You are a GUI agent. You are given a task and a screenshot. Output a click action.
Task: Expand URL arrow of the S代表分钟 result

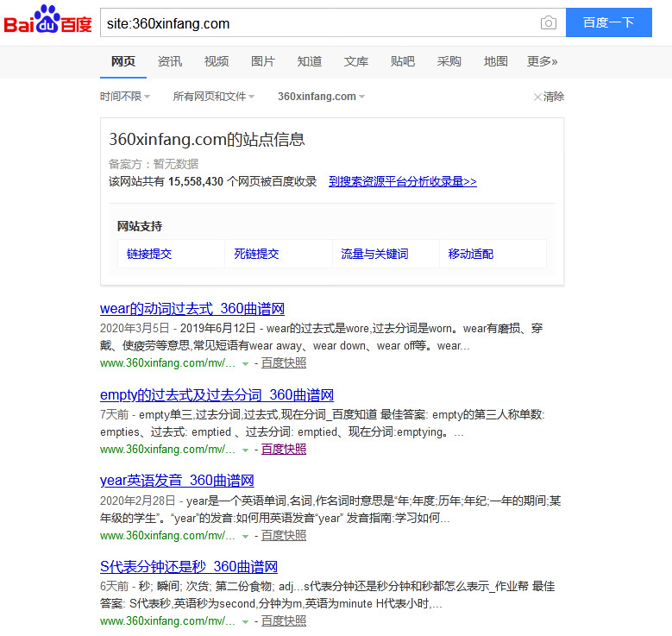(245, 622)
